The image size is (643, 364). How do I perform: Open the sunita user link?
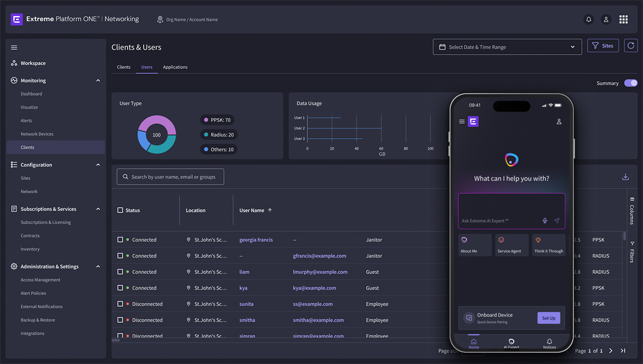(x=246, y=304)
